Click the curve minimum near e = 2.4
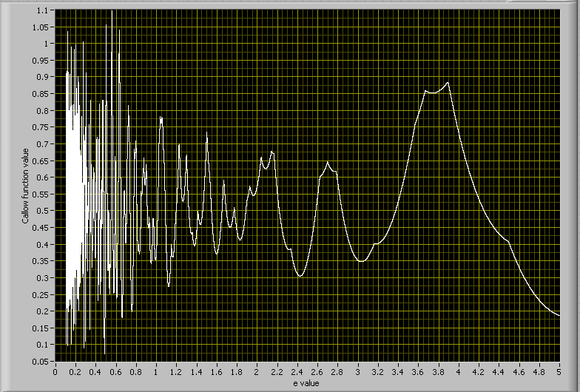The image size is (580, 392). [300, 277]
